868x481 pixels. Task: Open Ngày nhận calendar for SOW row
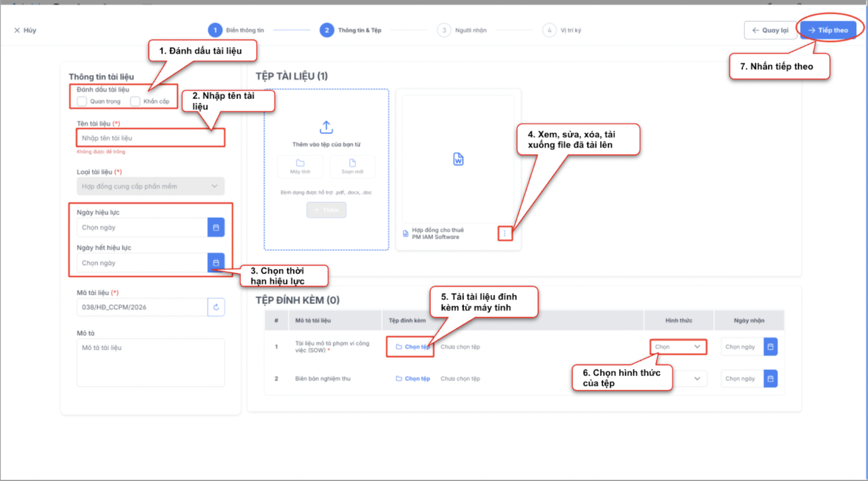pos(770,347)
